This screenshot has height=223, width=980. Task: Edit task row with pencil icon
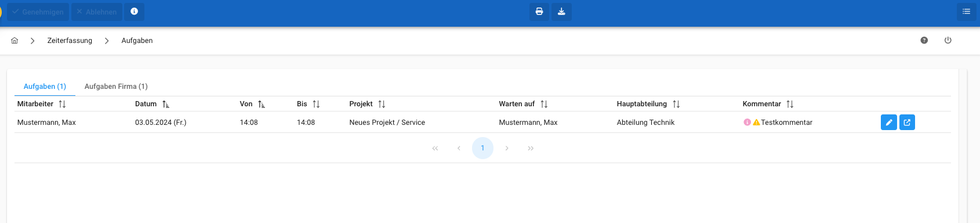(889, 123)
